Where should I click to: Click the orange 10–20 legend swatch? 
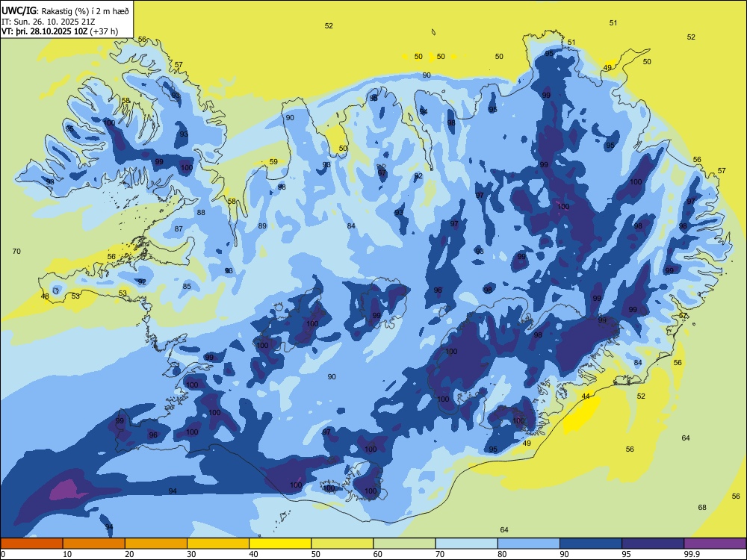click(94, 544)
